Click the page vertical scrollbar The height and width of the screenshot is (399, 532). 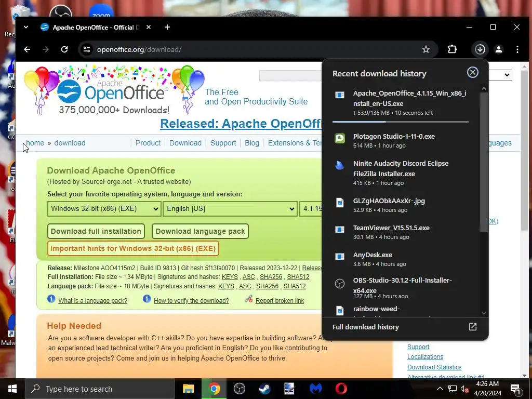(525, 151)
